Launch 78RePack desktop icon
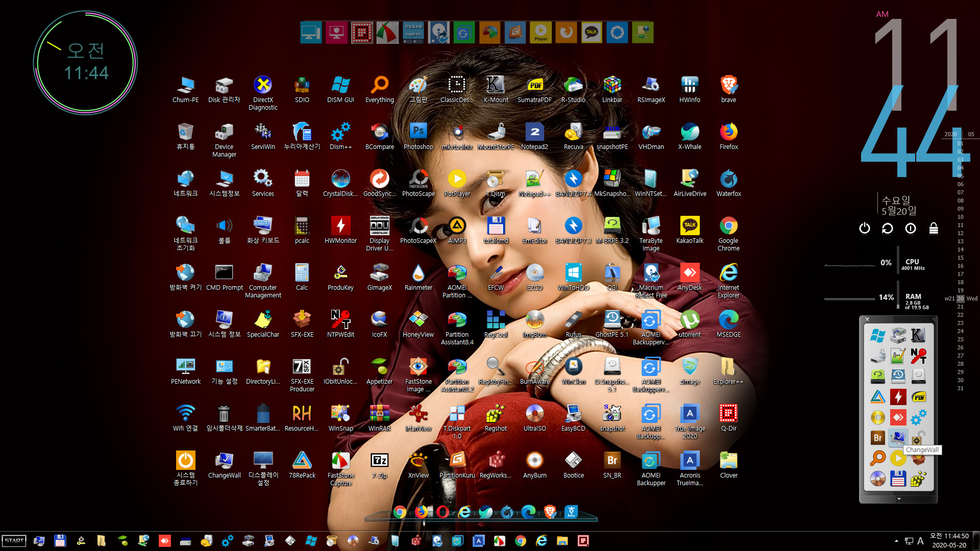 click(x=302, y=465)
